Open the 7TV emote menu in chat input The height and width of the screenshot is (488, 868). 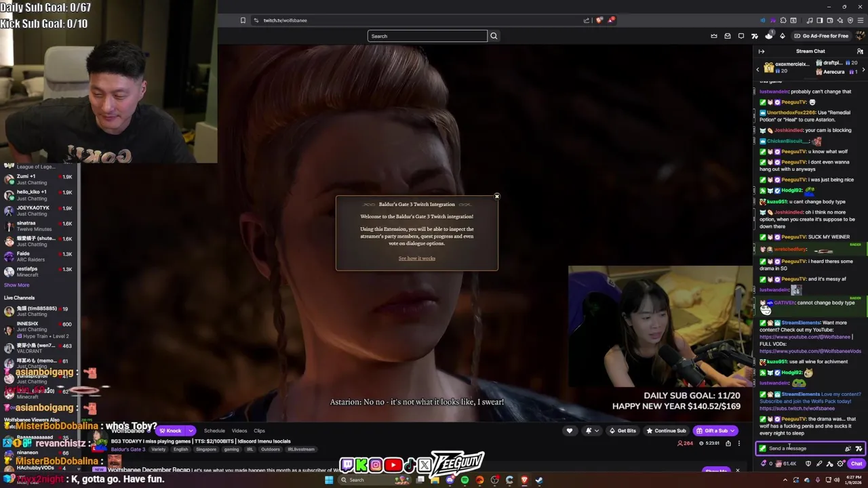pyautogui.click(x=859, y=449)
